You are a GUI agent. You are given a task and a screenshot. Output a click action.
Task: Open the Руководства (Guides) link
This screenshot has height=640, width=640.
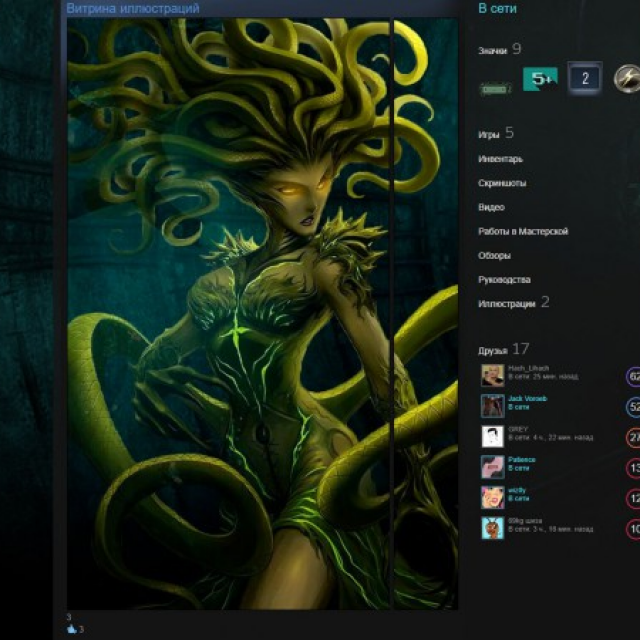tap(504, 280)
